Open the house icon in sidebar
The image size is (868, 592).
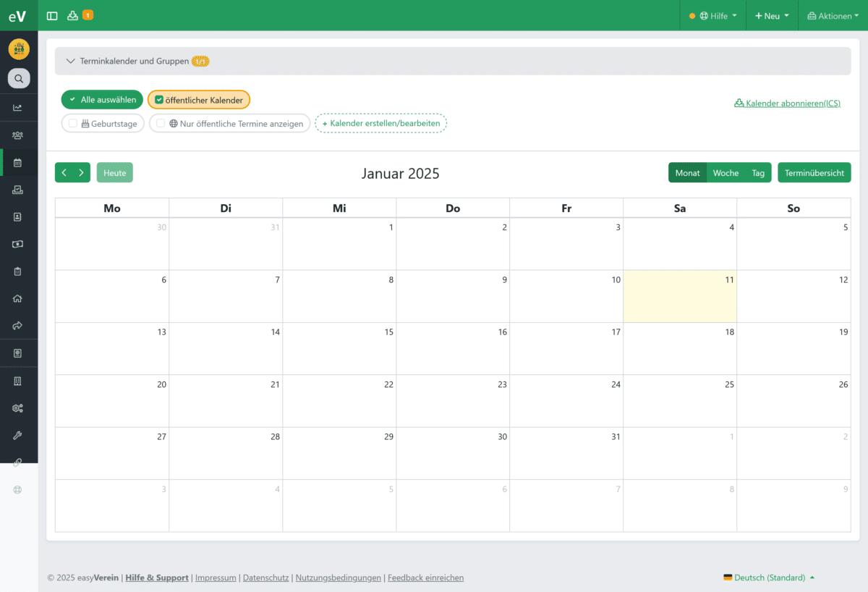tap(18, 298)
